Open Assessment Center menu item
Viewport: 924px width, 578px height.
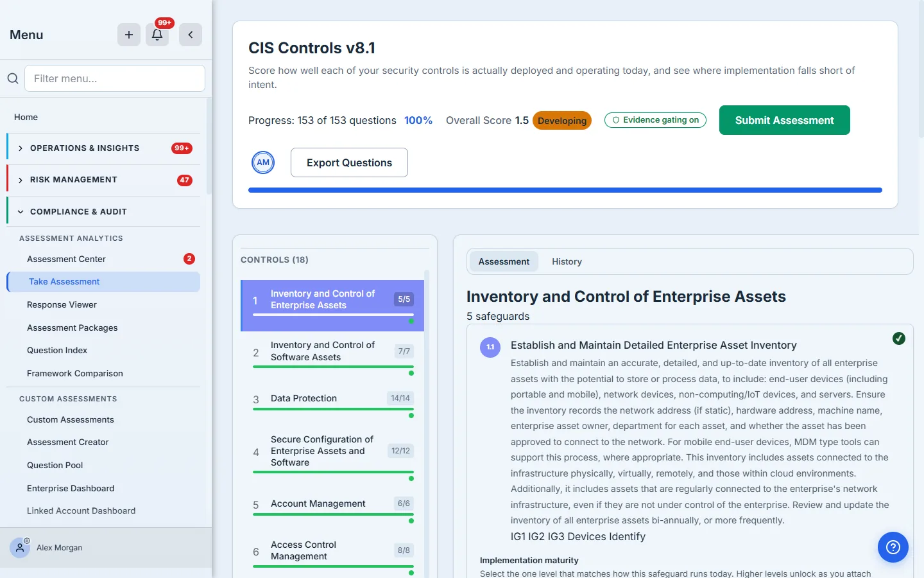103,259
